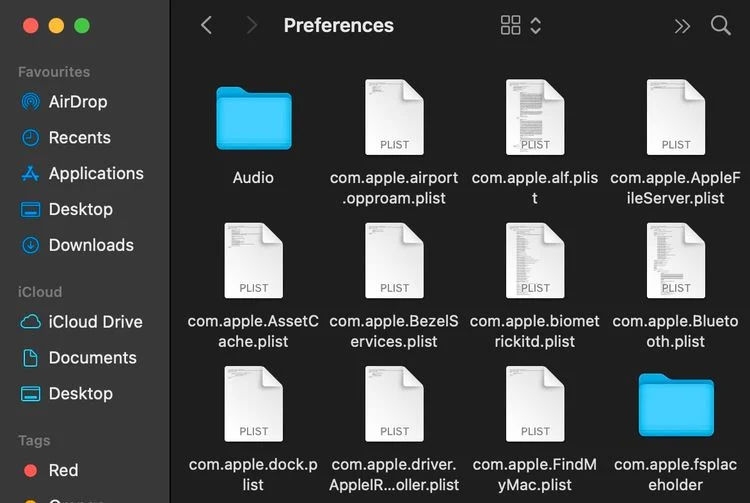
Task: Go to Applications in sidebar
Action: pyautogui.click(x=95, y=174)
